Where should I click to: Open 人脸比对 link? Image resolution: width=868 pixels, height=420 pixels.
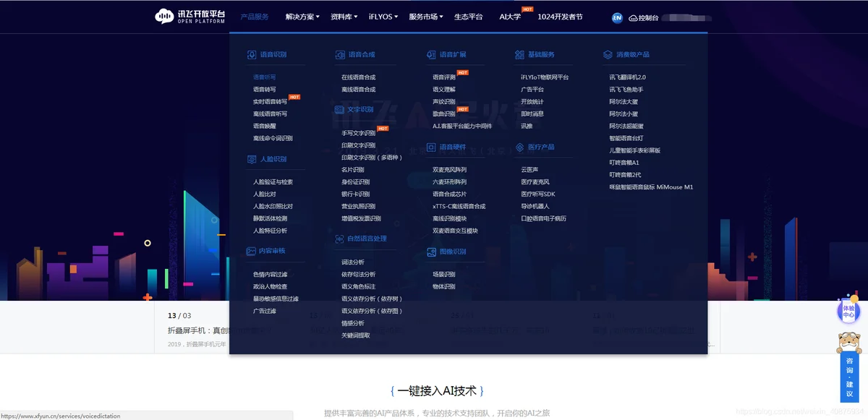point(264,194)
